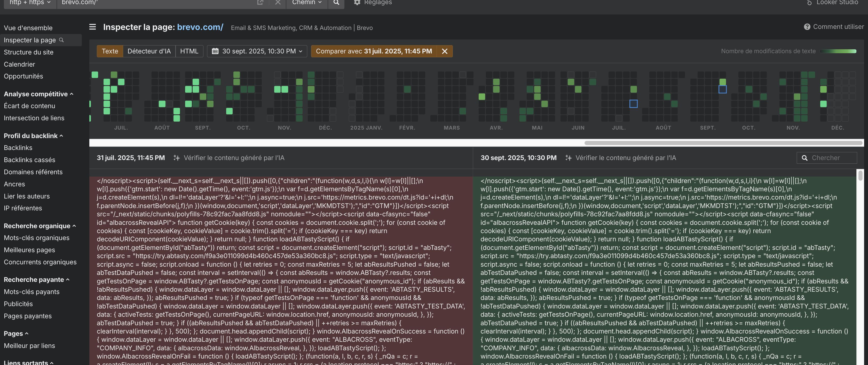Click AI sparkle icon in left pane header
Image resolution: width=868 pixels, height=365 pixels.
[176, 158]
